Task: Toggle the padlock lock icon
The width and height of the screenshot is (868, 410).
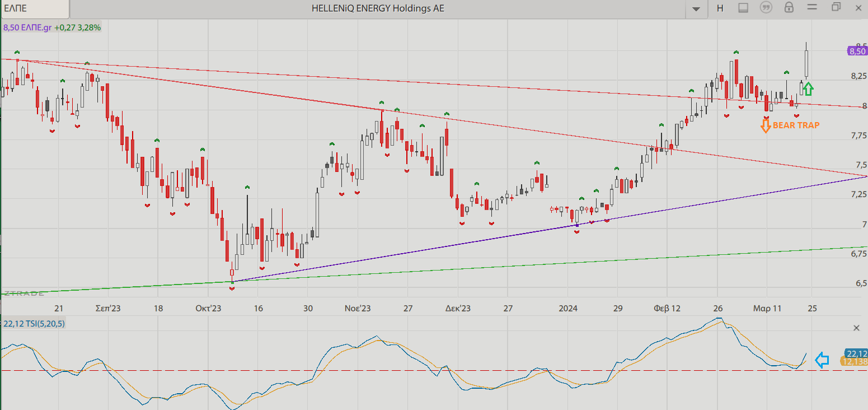Action: pos(789,7)
